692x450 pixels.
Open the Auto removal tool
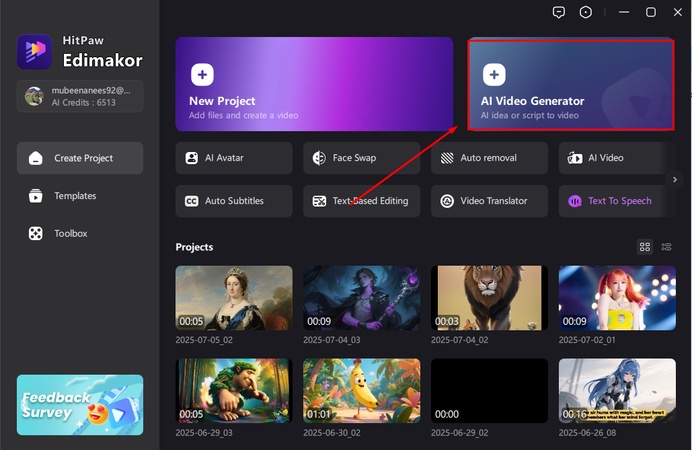pyautogui.click(x=489, y=158)
